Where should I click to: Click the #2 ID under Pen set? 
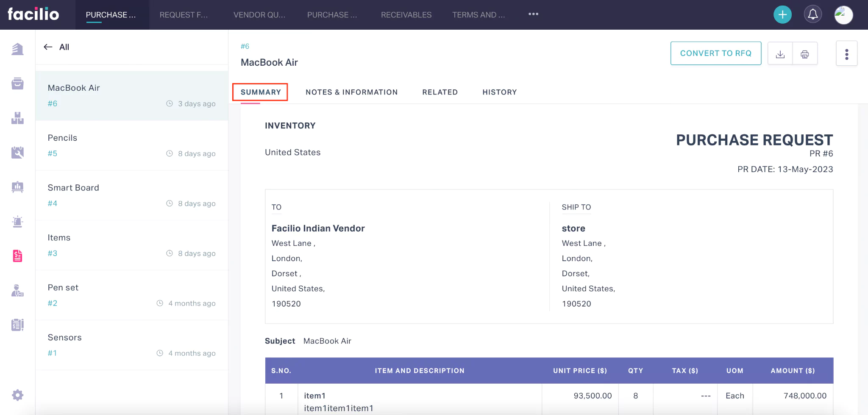coord(53,303)
